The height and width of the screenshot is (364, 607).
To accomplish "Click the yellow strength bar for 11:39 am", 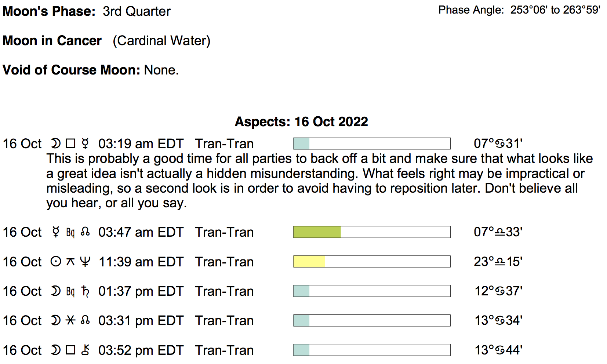I will 309,262.
